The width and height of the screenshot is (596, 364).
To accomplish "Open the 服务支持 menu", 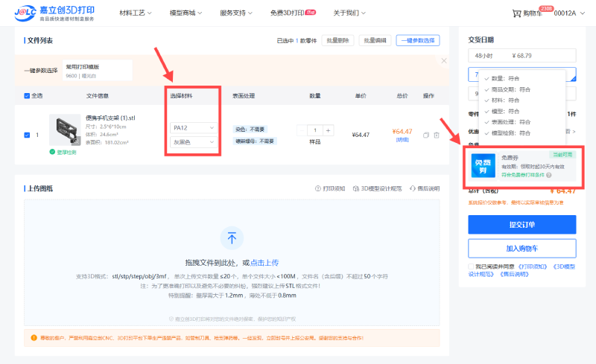I will [238, 13].
